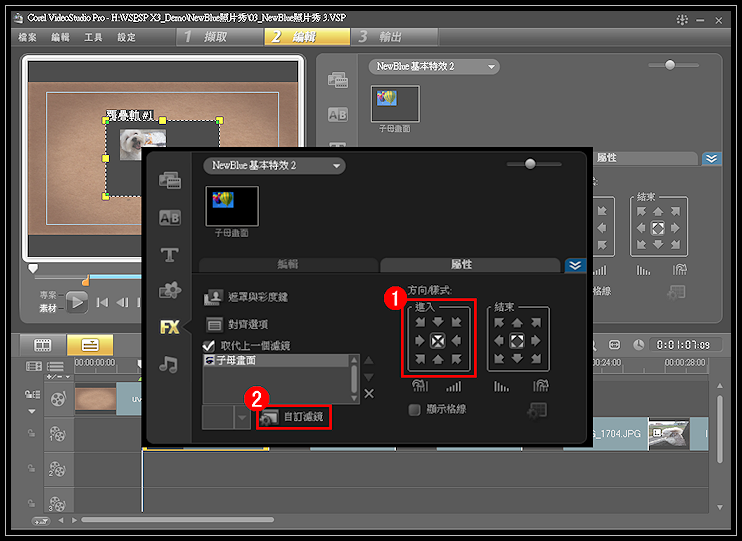Adjust thumbnail size slider in background window
Viewport: 742px width, 541px height.
(x=670, y=65)
